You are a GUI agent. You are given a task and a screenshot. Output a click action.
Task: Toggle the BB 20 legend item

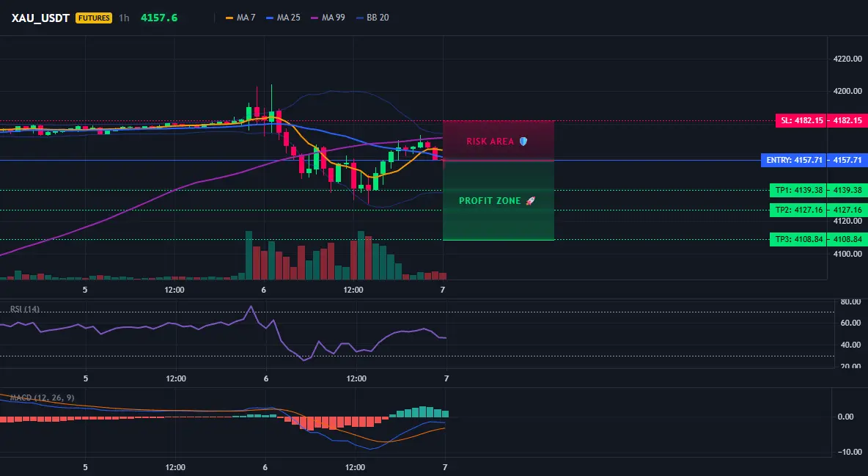372,18
